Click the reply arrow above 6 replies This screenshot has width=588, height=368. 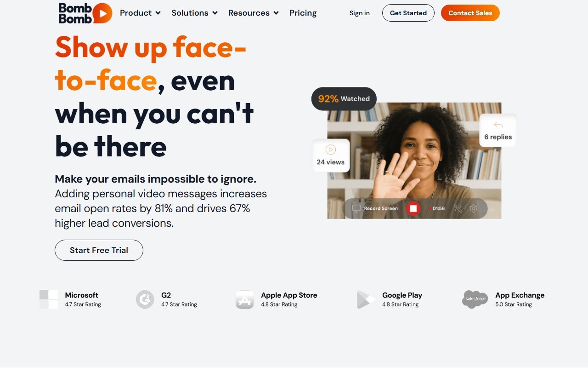[x=498, y=125]
